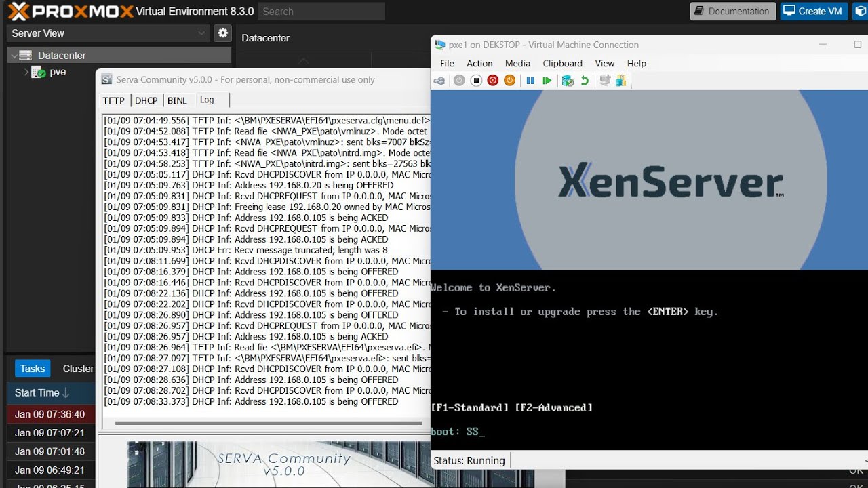Click the 07:05:09.763 192.168.0.20 OFFERED line
The image size is (868, 488).
point(248,185)
